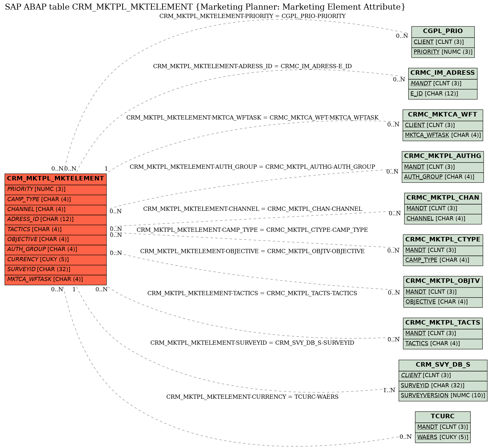Click CLIENT field in CRM_SVY_DB_S table
This screenshot has width=492, height=448.
(443, 376)
